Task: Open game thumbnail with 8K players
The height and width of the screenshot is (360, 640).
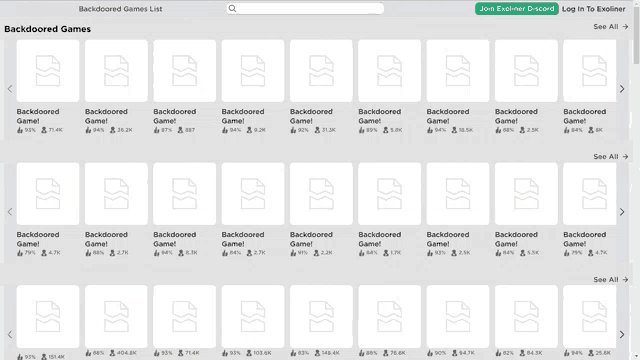Action: (x=590, y=71)
